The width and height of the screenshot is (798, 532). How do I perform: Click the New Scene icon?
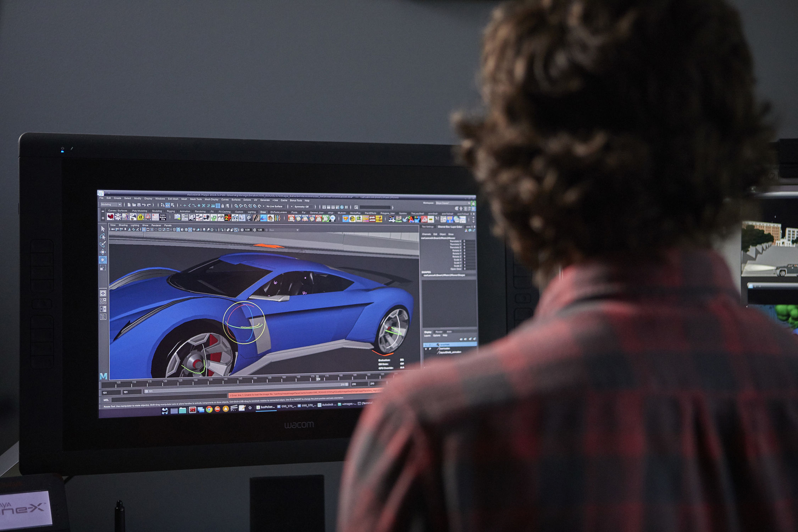129,205
